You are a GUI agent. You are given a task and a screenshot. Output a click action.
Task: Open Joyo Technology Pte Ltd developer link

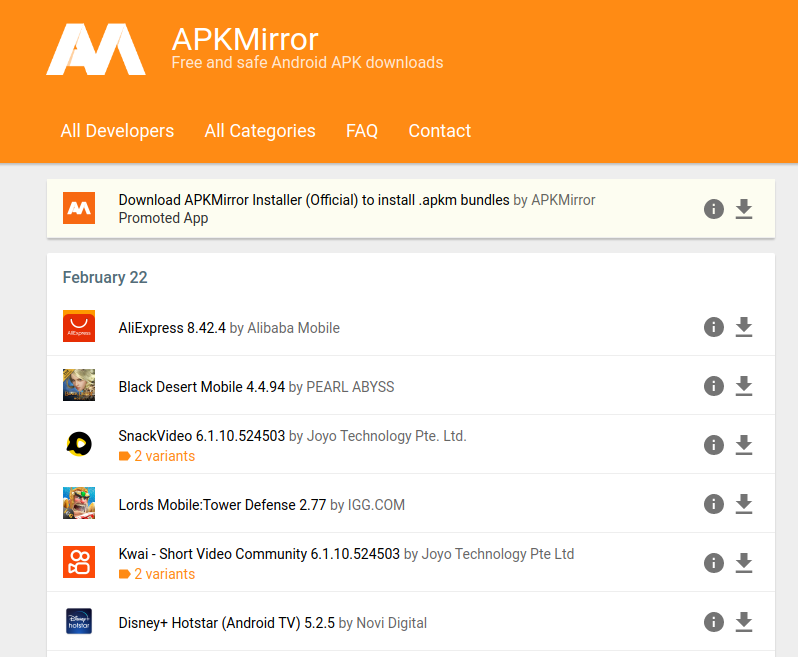498,554
